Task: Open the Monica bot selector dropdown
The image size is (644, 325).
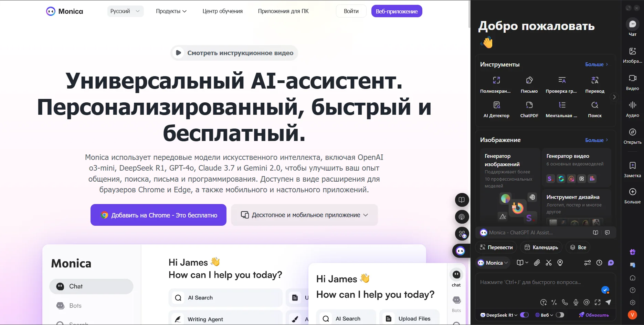Action: pyautogui.click(x=493, y=263)
